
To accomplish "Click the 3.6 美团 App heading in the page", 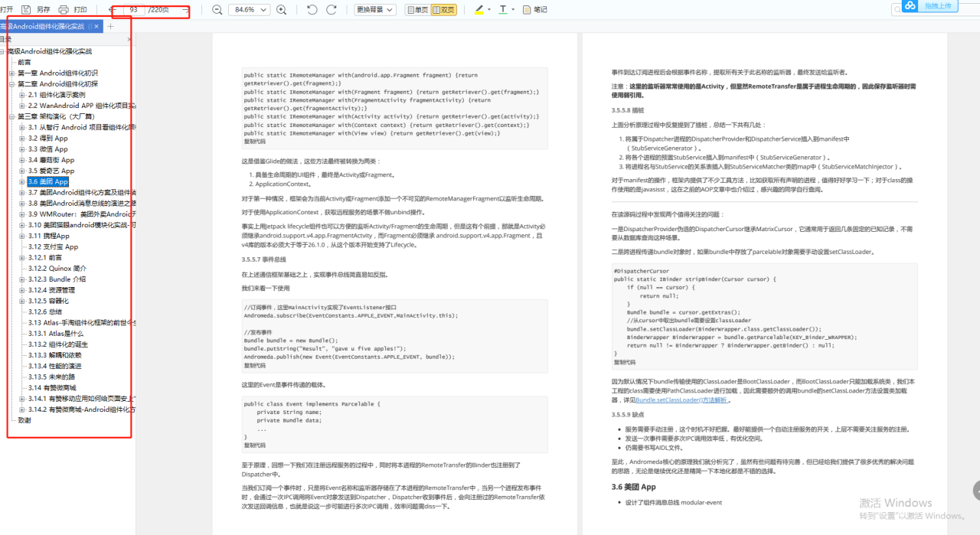I will click(633, 487).
